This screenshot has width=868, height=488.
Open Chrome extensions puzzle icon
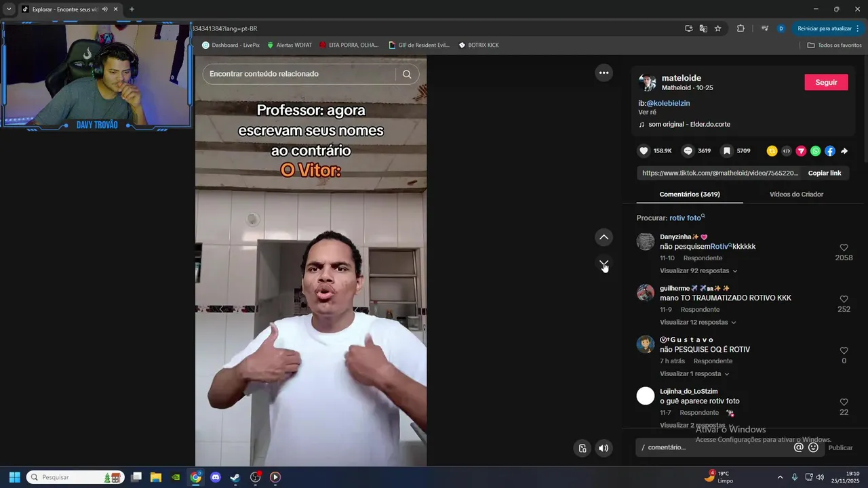pyautogui.click(x=741, y=28)
